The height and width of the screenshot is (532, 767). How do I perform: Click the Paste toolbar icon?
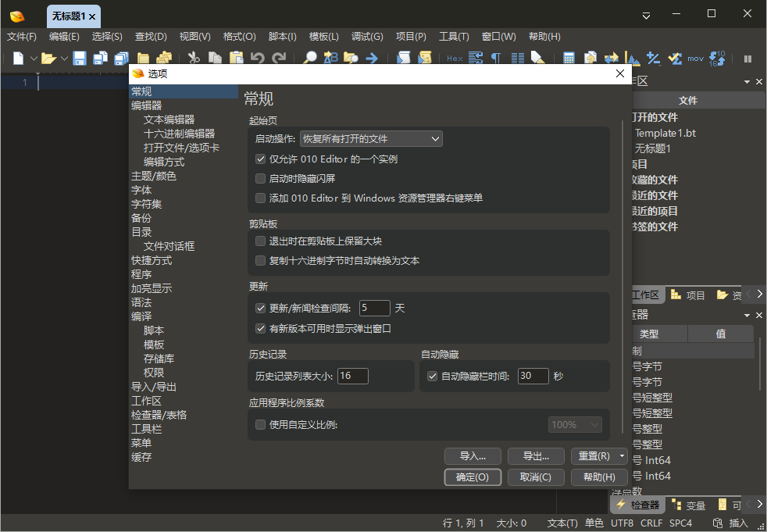coord(237,58)
